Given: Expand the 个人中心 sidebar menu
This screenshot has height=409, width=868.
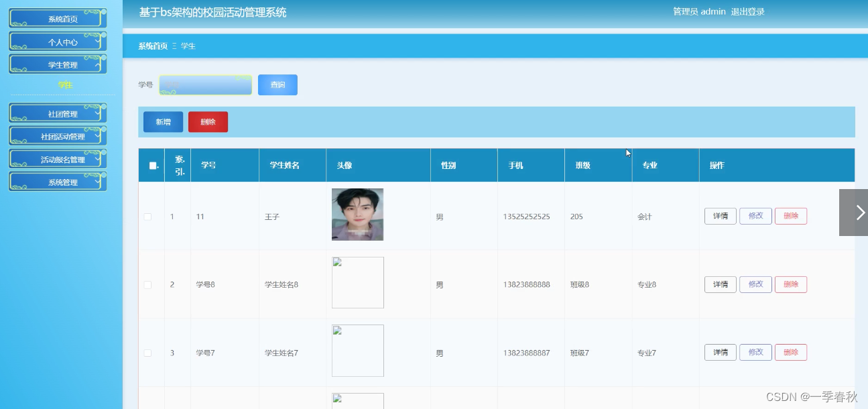Looking at the screenshot, I should (x=58, y=42).
